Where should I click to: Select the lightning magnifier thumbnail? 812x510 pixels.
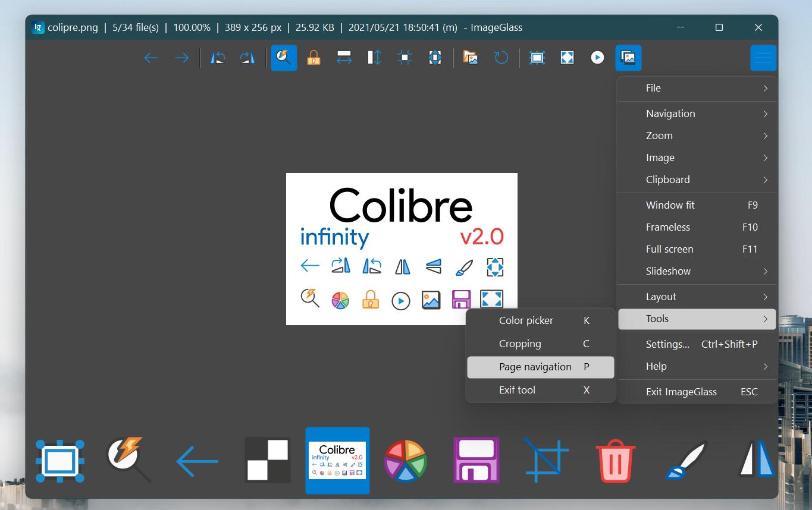pos(128,460)
